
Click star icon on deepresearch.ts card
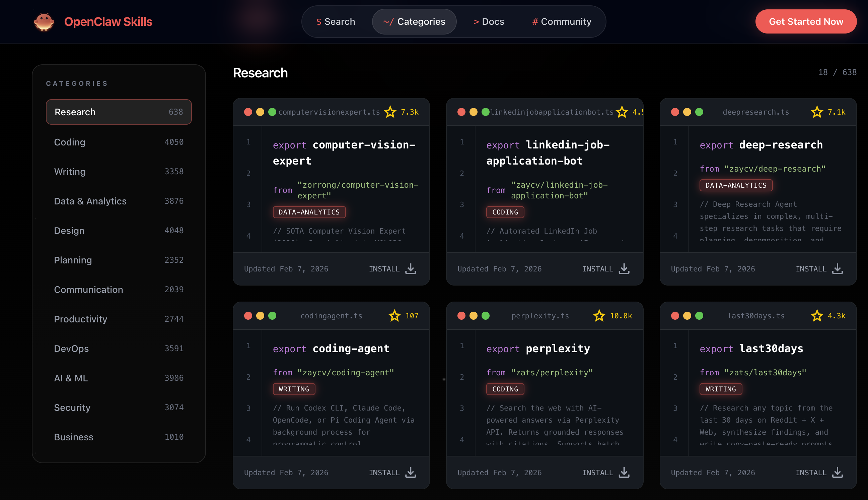[816, 112]
